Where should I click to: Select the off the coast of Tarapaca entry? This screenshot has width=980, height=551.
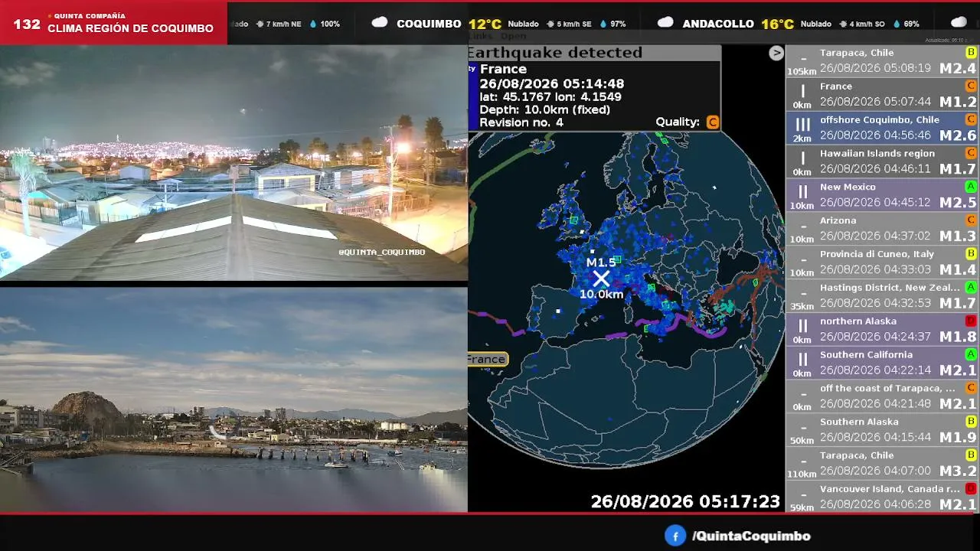[882, 396]
